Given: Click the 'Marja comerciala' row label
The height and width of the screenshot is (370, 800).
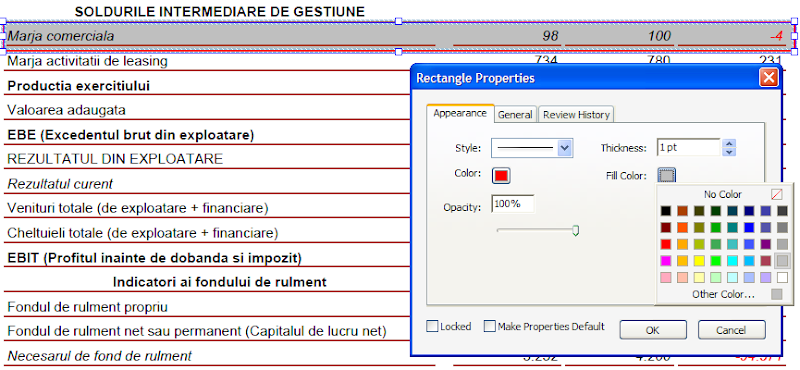Looking at the screenshot, I should (x=61, y=36).
